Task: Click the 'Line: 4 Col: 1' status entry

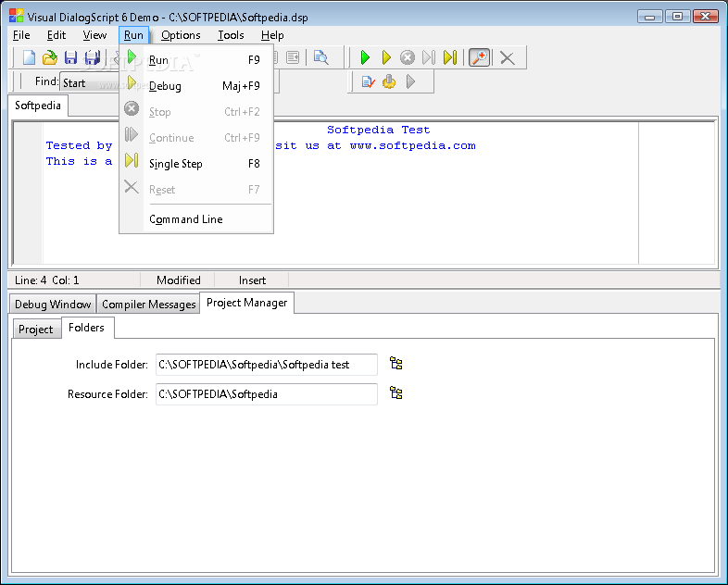Action: click(47, 280)
